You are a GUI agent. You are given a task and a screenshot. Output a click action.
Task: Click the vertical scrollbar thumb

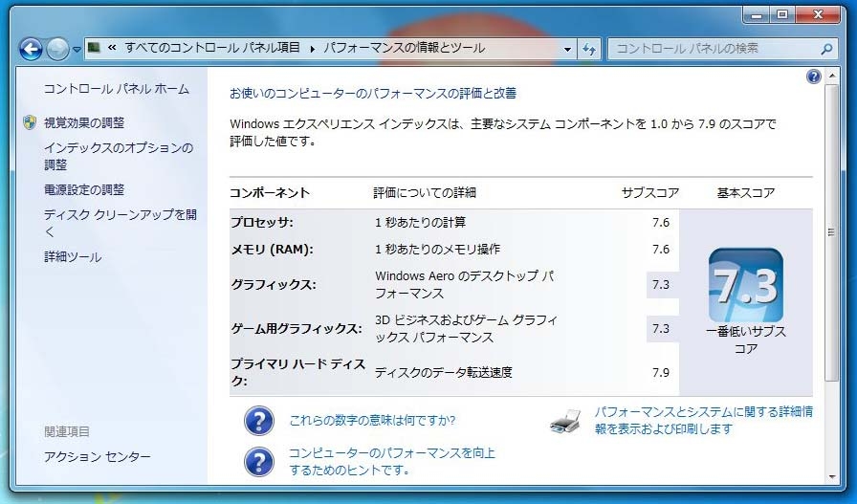832,232
